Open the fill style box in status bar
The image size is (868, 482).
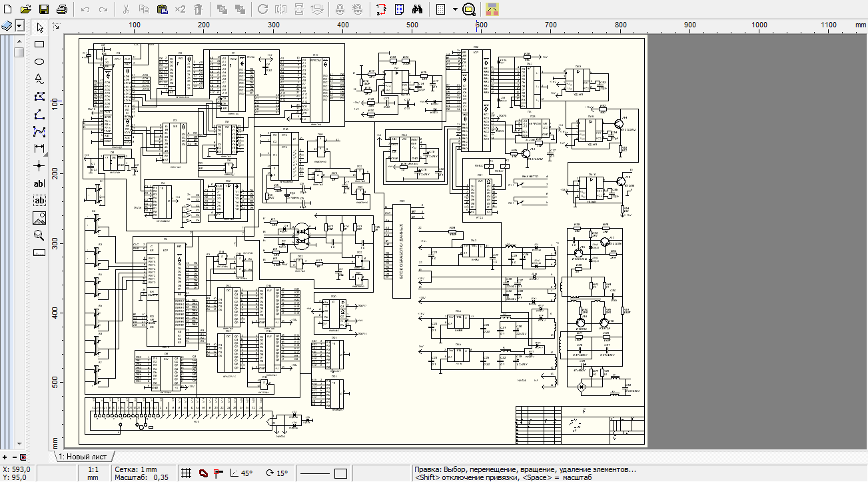341,473
